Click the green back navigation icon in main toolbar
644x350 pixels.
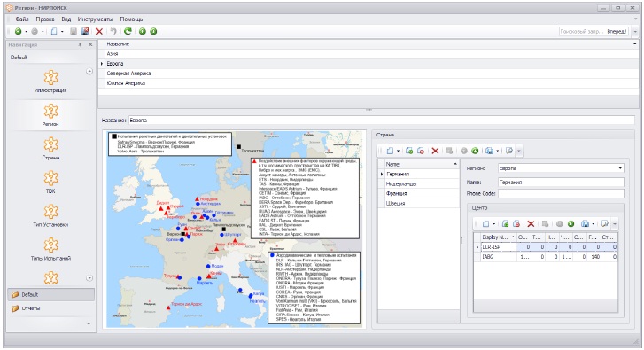pyautogui.click(x=18, y=31)
